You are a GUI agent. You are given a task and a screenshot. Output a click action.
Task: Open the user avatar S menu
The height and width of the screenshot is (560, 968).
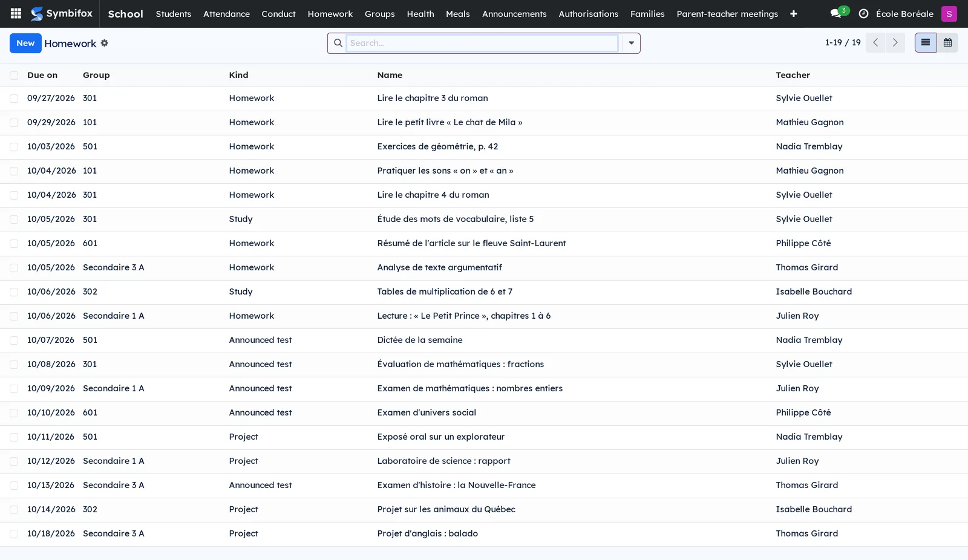click(949, 14)
